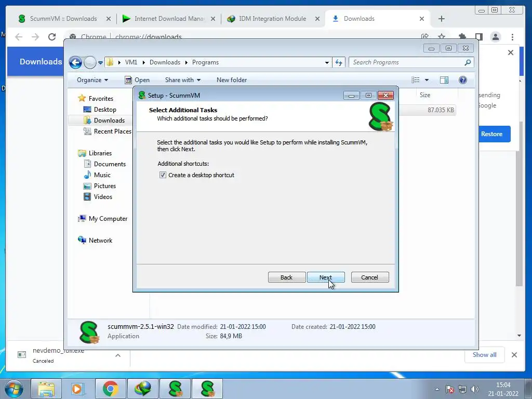
Task: Open Chrome extensions puzzle icon
Action: coord(462,37)
